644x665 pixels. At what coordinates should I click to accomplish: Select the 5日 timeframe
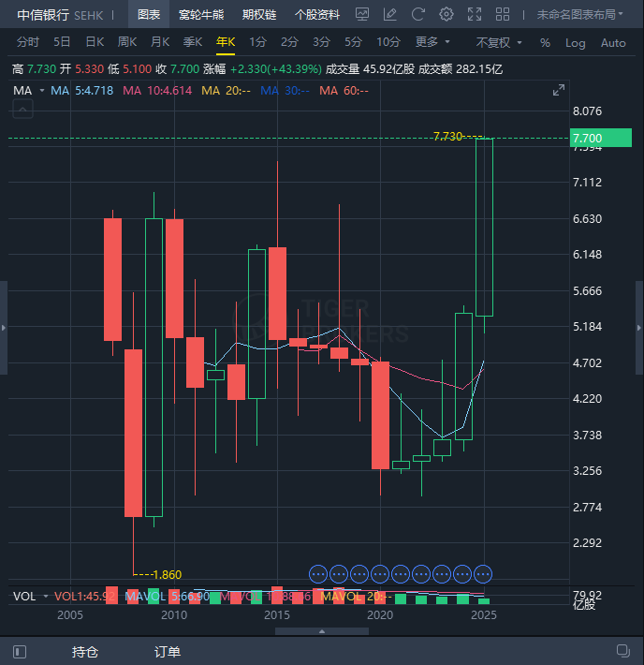[62, 42]
